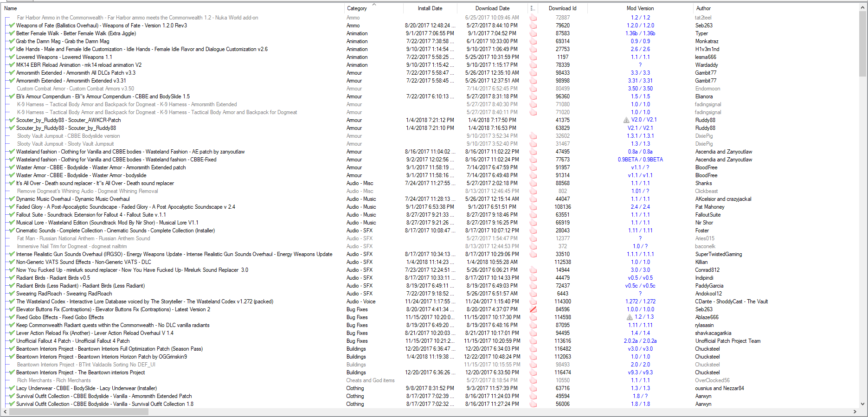Click the Download Id column header
The height and width of the screenshot is (417, 868).
pos(562,8)
